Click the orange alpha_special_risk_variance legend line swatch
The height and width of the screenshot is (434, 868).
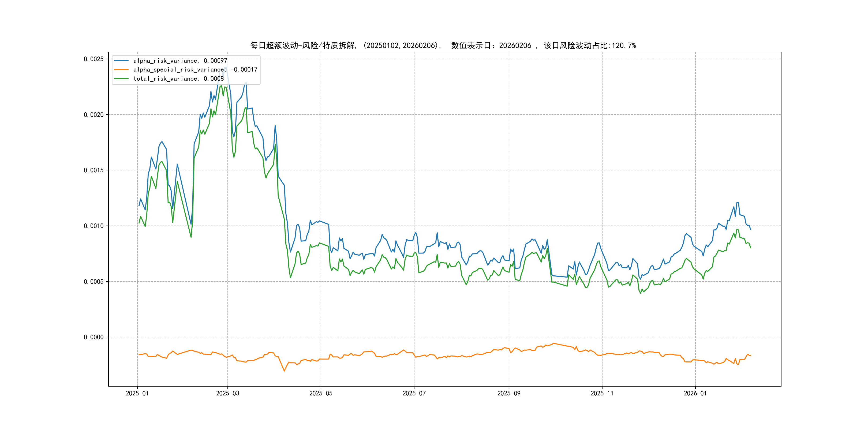tap(121, 70)
